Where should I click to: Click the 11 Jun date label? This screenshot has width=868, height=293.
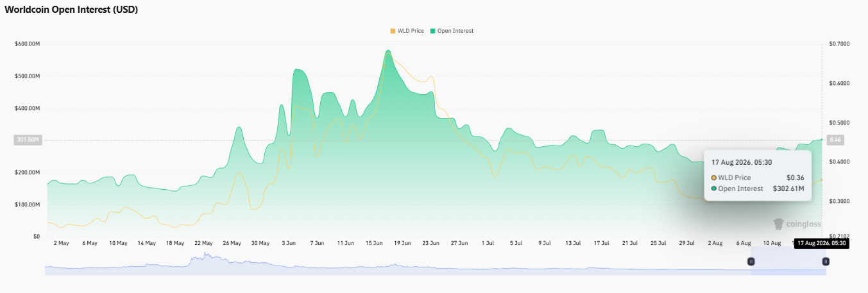345,244
